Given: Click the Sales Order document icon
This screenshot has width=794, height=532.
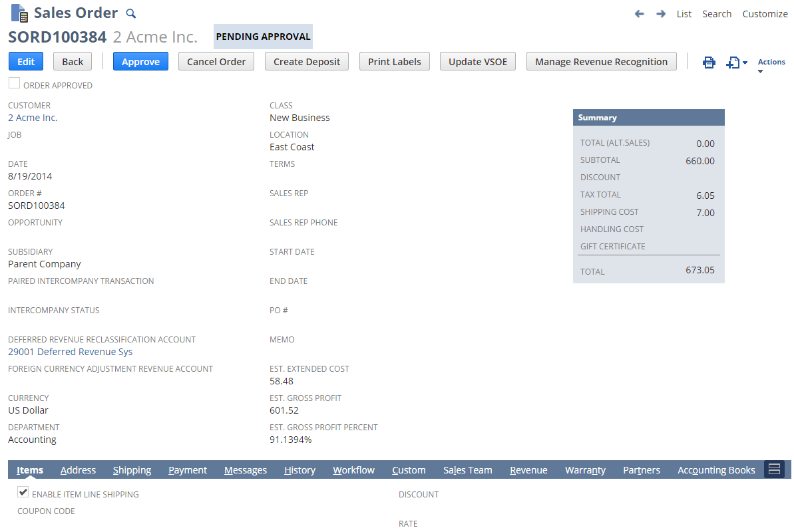Looking at the screenshot, I should tap(19, 13).
